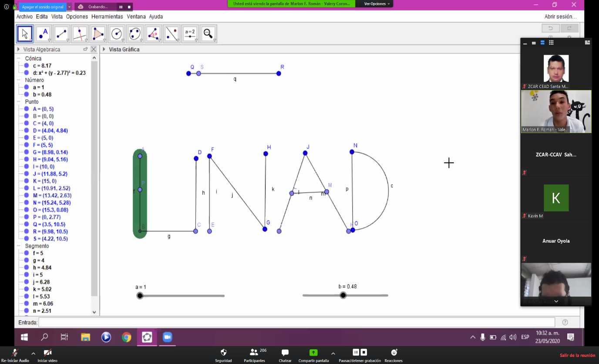Select the Perpendicular line tool
The height and width of the screenshot is (364, 599).
(x=80, y=34)
